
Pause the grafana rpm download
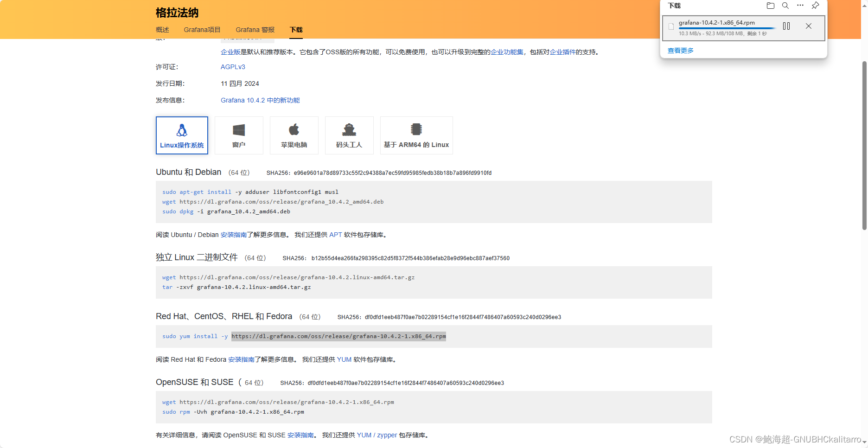point(786,26)
